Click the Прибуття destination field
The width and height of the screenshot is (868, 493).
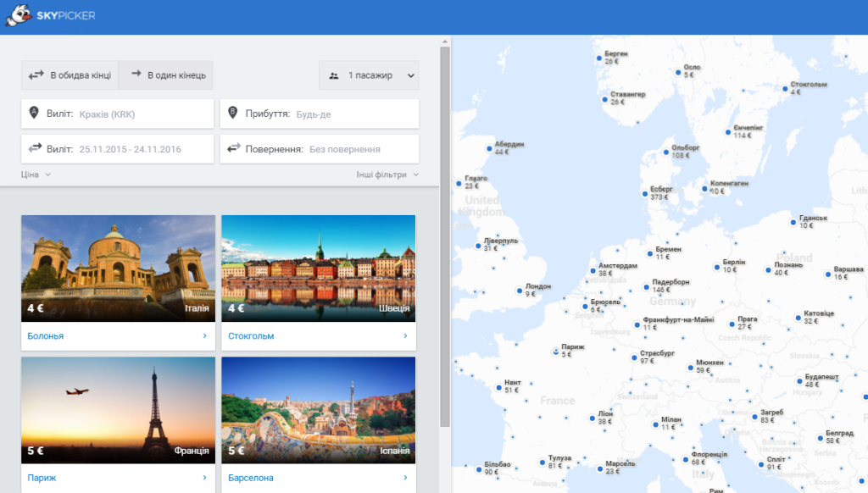(x=320, y=114)
